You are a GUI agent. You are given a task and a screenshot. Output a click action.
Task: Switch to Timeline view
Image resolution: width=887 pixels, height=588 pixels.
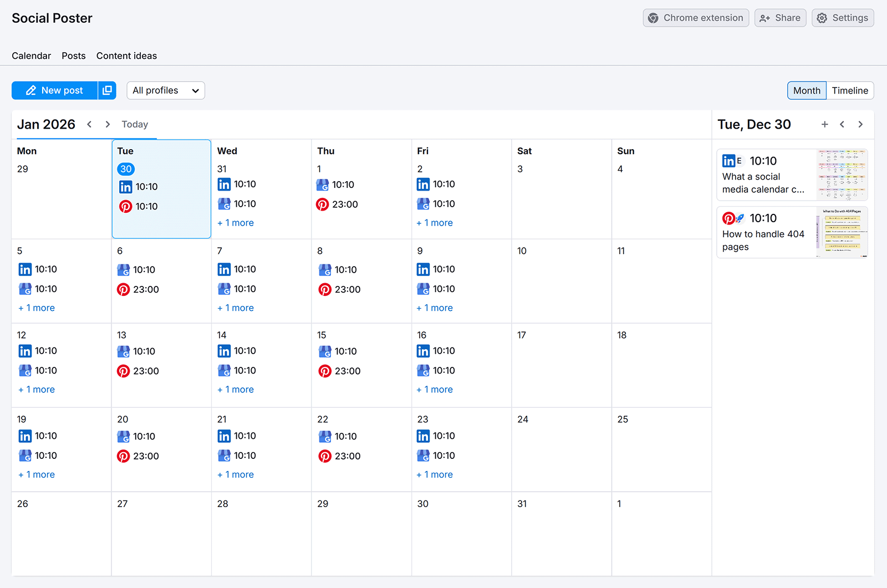click(850, 90)
